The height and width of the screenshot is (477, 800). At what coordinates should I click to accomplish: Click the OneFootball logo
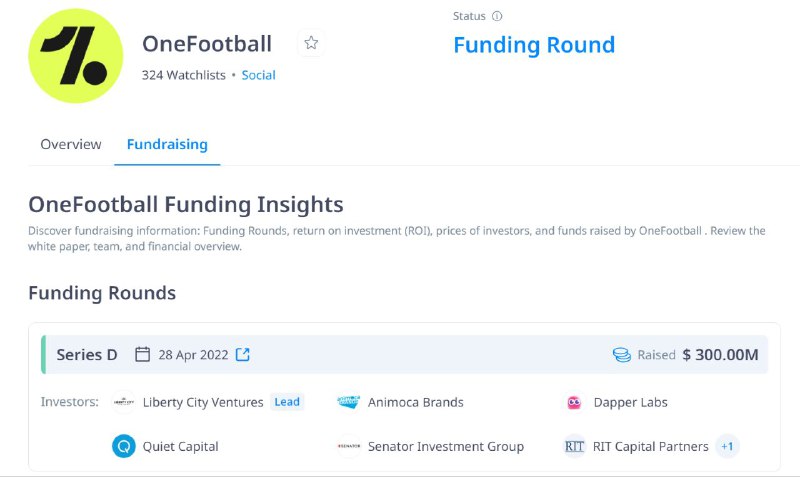[x=76, y=56]
